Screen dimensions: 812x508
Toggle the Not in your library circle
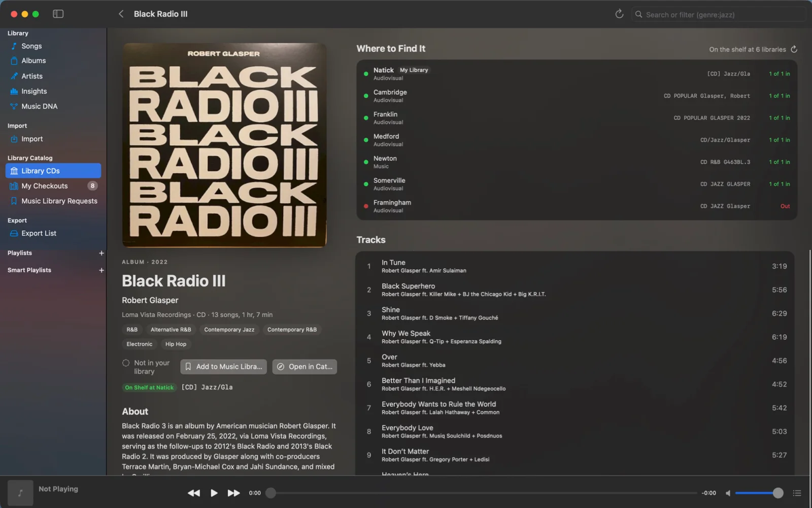[126, 363]
